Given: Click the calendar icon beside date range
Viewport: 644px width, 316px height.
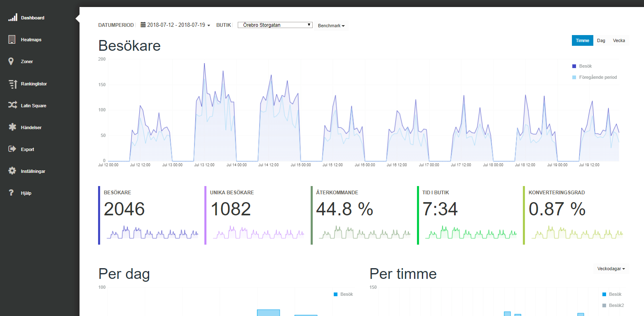Looking at the screenshot, I should pos(143,25).
